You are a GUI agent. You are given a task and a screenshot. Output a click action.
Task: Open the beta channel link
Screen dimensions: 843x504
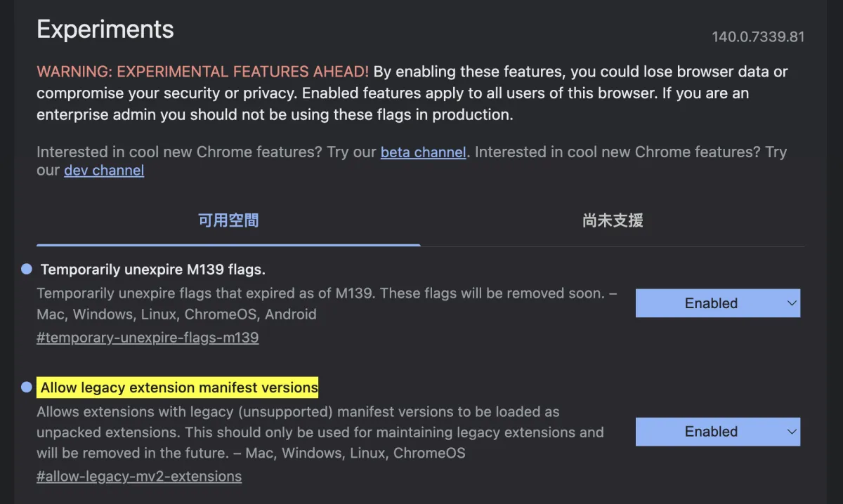[x=423, y=152]
